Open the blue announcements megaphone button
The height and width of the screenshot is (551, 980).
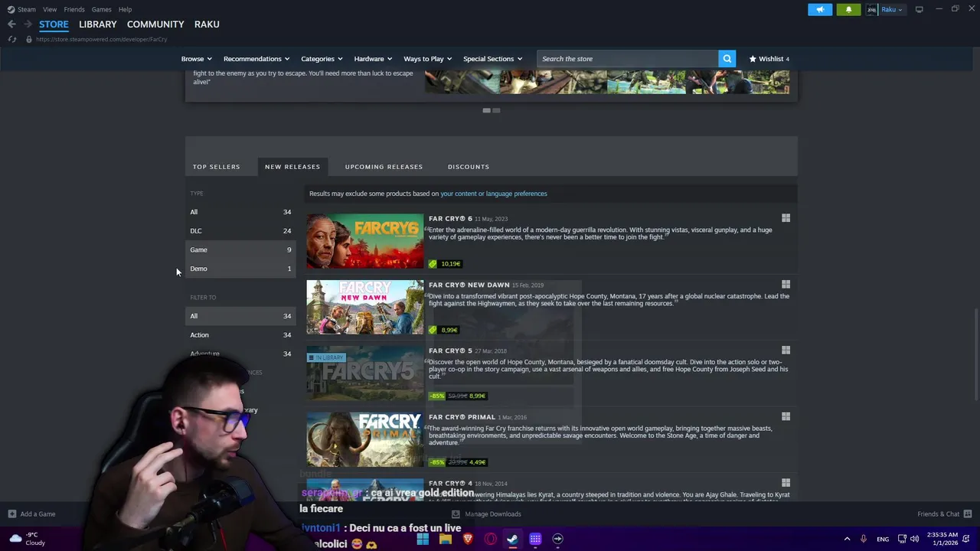819,9
